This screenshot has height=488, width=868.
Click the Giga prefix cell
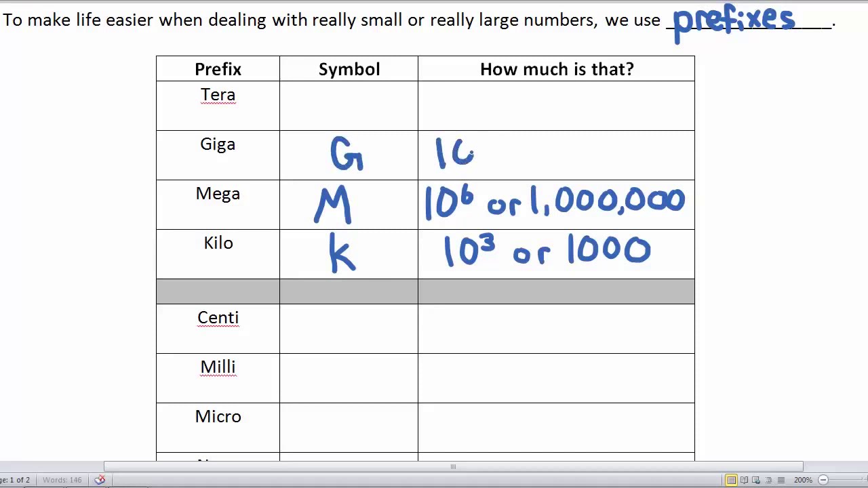[x=218, y=155]
